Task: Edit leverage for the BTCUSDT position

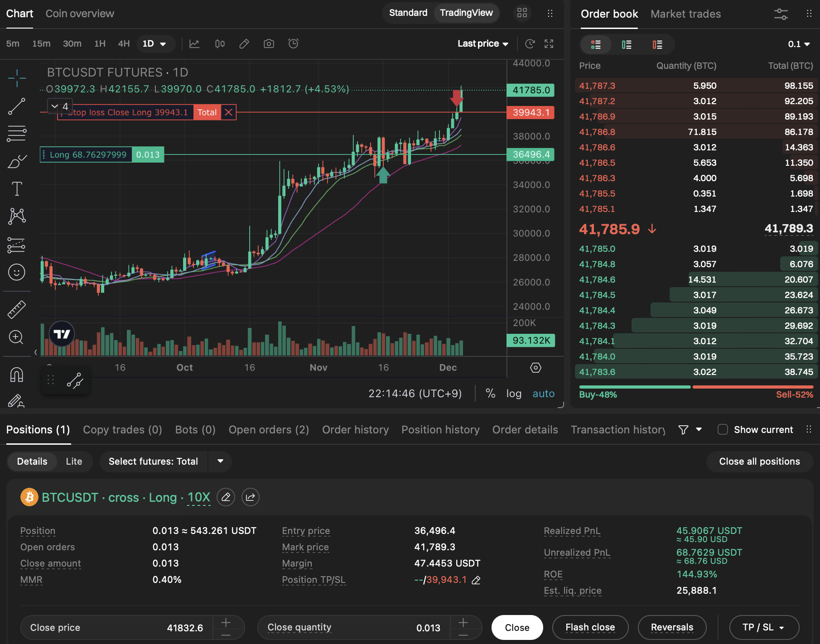Action: [226, 497]
